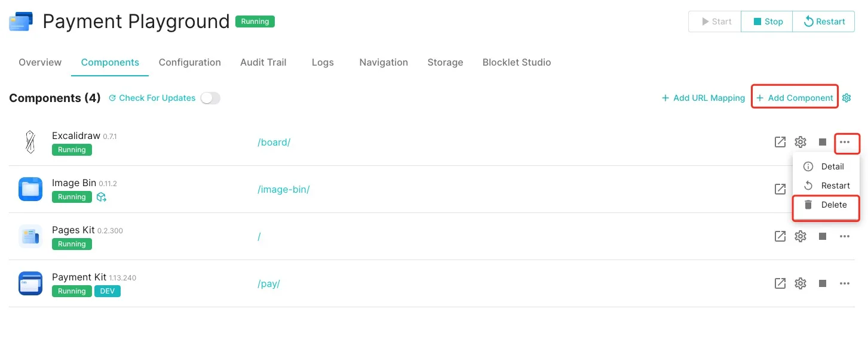868x355 pixels.
Task: Toggle the Check For Updates switch
Action: click(210, 98)
